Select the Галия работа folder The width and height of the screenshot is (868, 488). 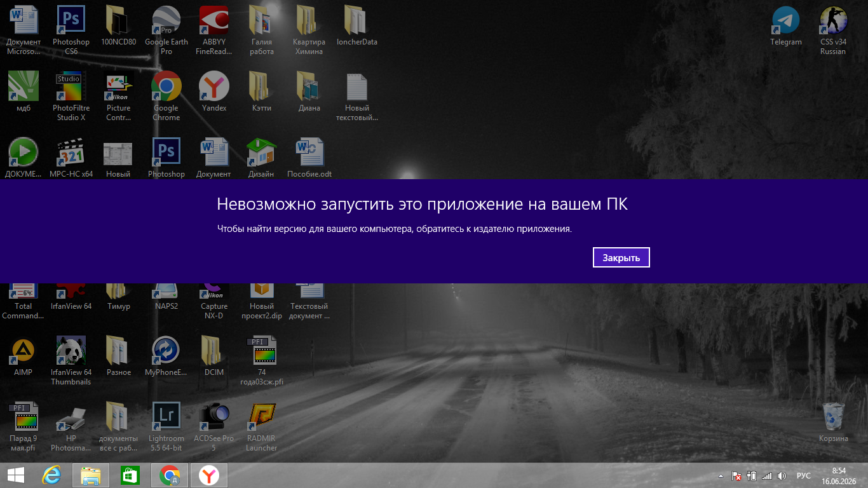tap(262, 29)
